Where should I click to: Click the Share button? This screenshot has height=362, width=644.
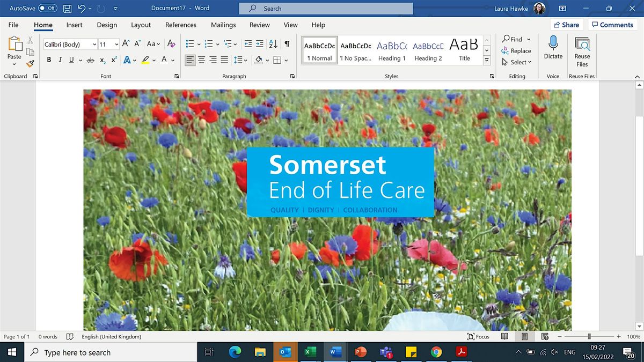click(566, 25)
